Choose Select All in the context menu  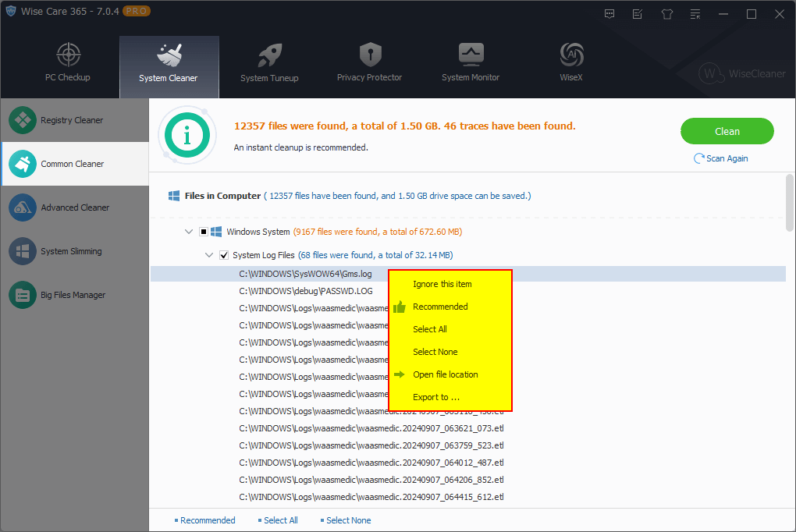(450, 329)
